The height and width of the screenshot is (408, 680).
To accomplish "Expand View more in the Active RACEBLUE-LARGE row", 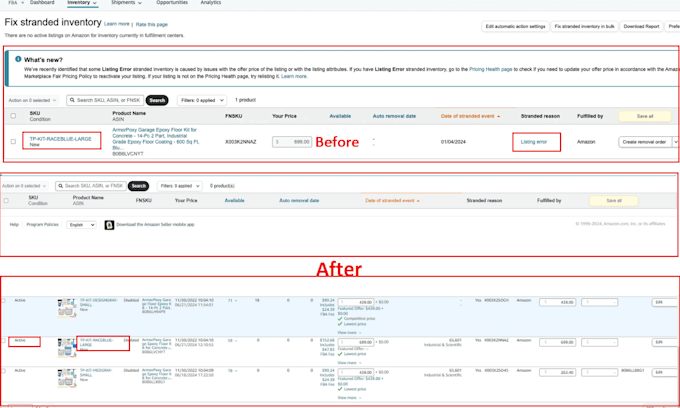I will pos(349,362).
